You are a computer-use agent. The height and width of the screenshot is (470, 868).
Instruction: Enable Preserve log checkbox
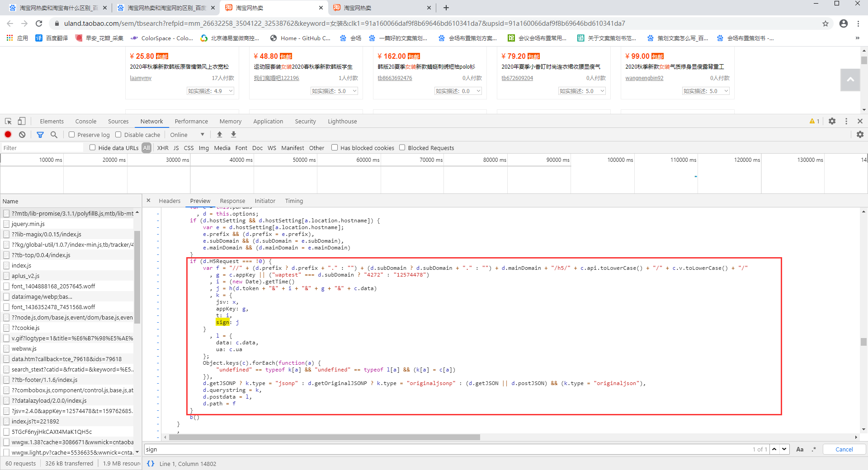71,135
